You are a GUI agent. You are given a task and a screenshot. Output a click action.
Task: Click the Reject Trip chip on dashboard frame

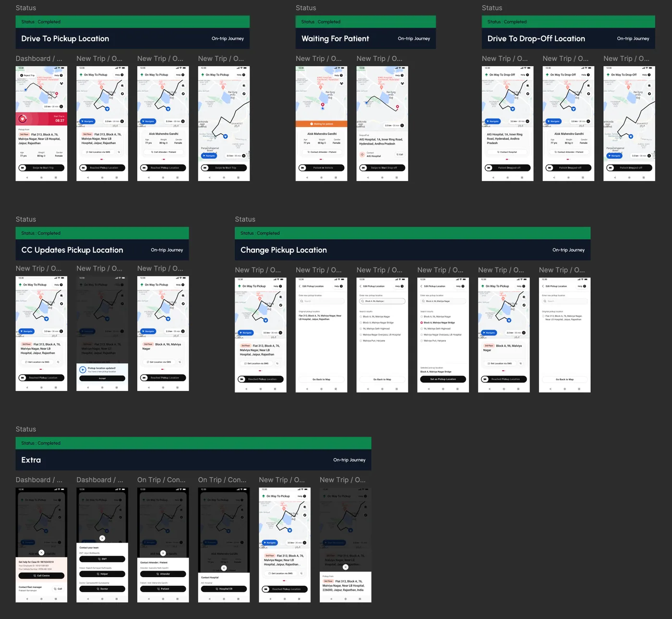(x=27, y=75)
